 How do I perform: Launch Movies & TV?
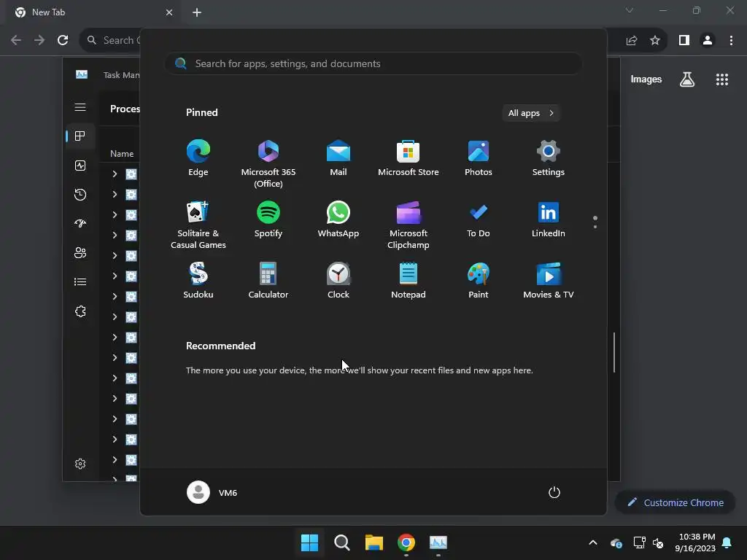549,281
